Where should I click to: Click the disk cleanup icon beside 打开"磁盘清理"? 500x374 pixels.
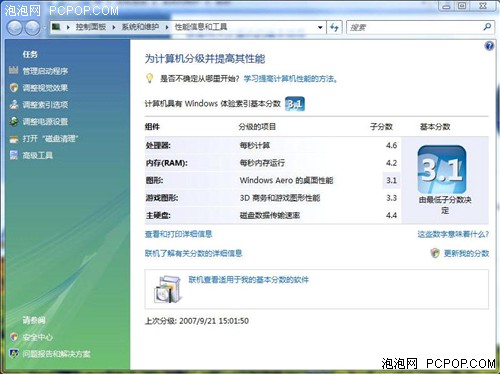click(x=14, y=139)
